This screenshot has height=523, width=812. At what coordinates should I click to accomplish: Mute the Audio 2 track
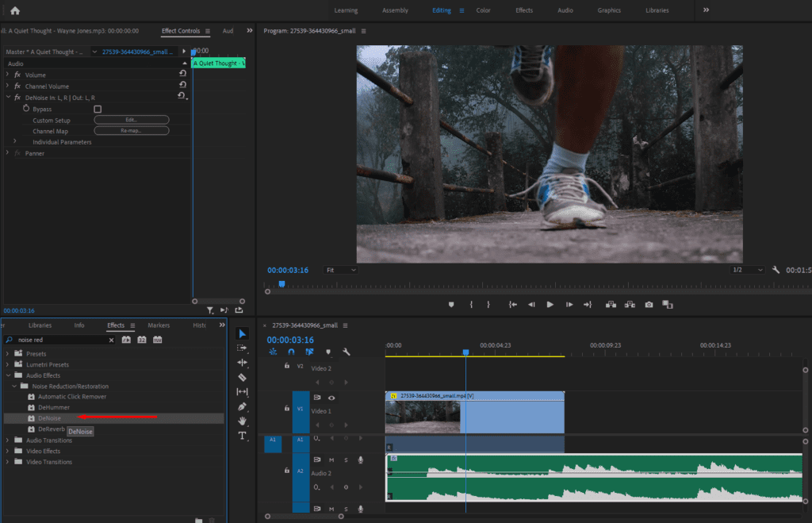point(331,460)
